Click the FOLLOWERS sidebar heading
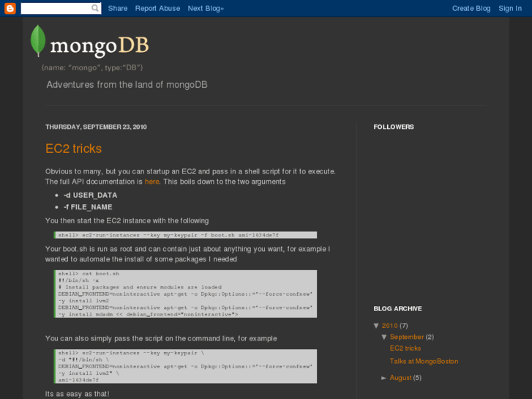Image resolution: width=532 pixels, height=399 pixels. [394, 127]
